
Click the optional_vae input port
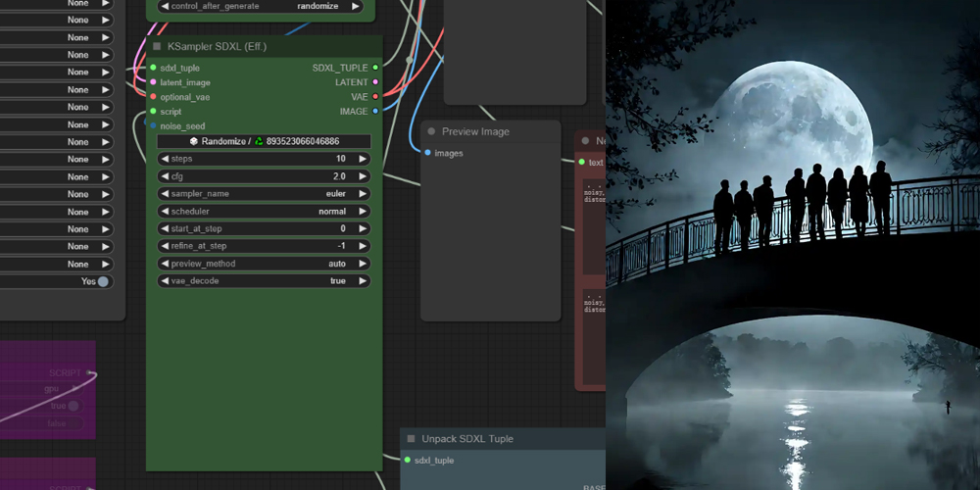[x=153, y=97]
